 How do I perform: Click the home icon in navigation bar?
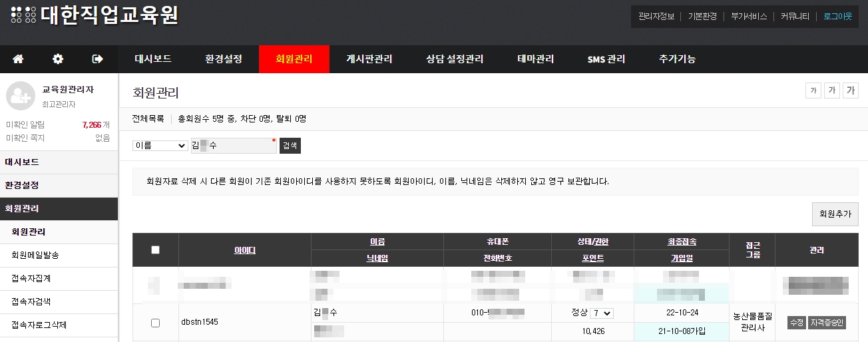coord(18,59)
